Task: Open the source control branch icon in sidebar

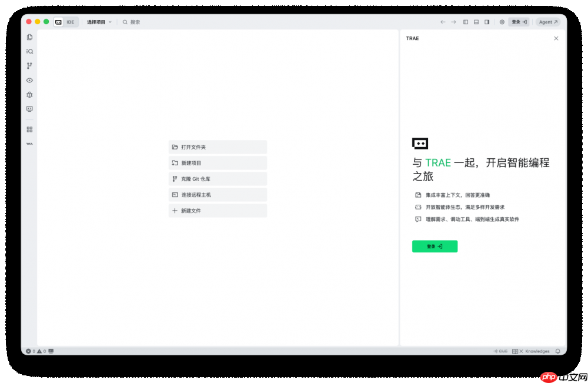Action: [29, 66]
